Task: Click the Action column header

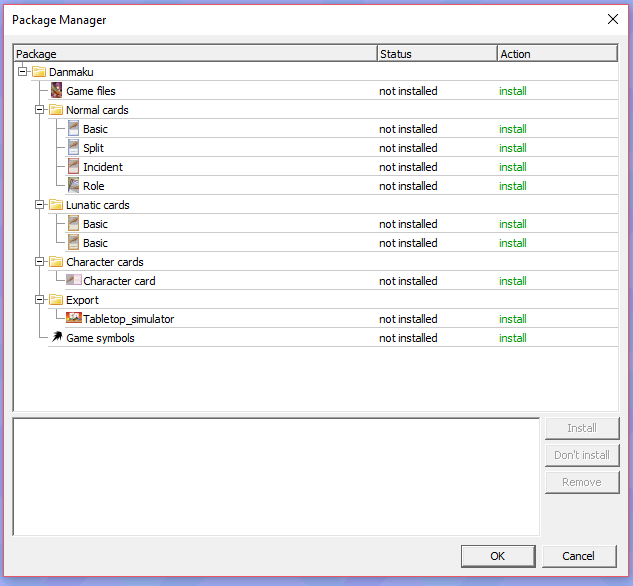Action: click(x=558, y=53)
